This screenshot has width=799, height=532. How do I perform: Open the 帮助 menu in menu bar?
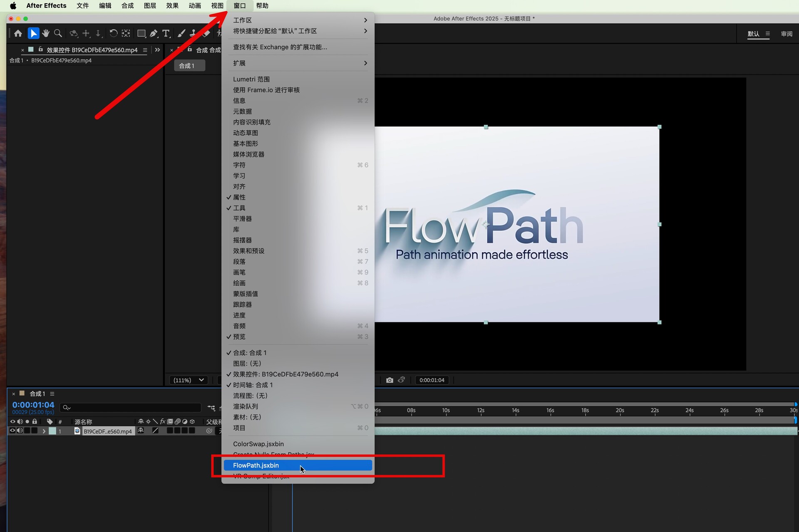[262, 5]
